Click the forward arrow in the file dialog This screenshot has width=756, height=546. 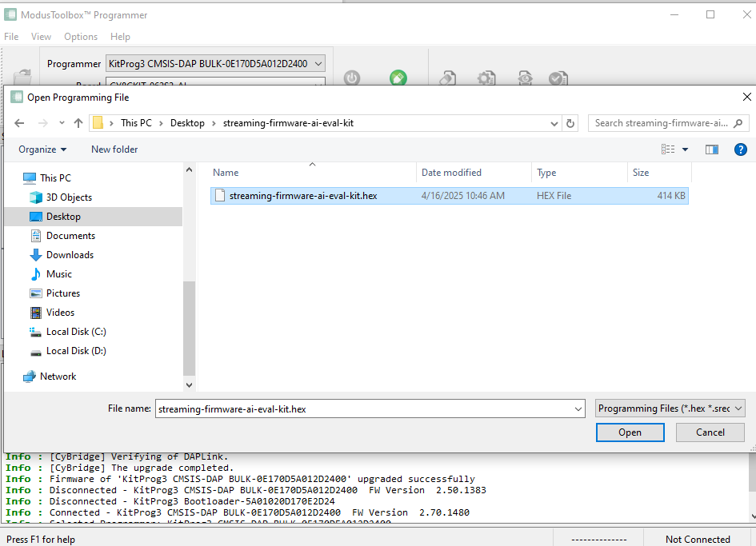pyautogui.click(x=43, y=123)
